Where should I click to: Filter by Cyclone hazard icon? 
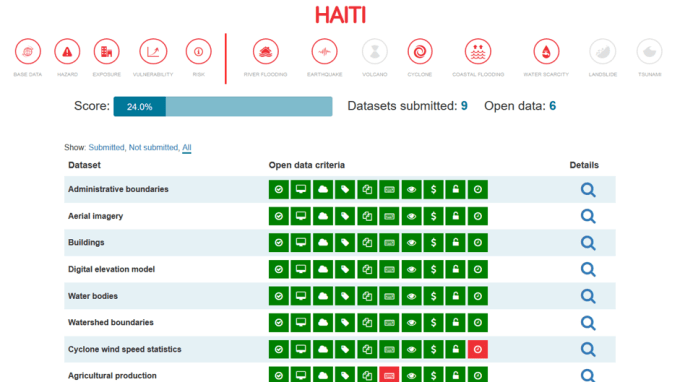pyautogui.click(x=420, y=52)
